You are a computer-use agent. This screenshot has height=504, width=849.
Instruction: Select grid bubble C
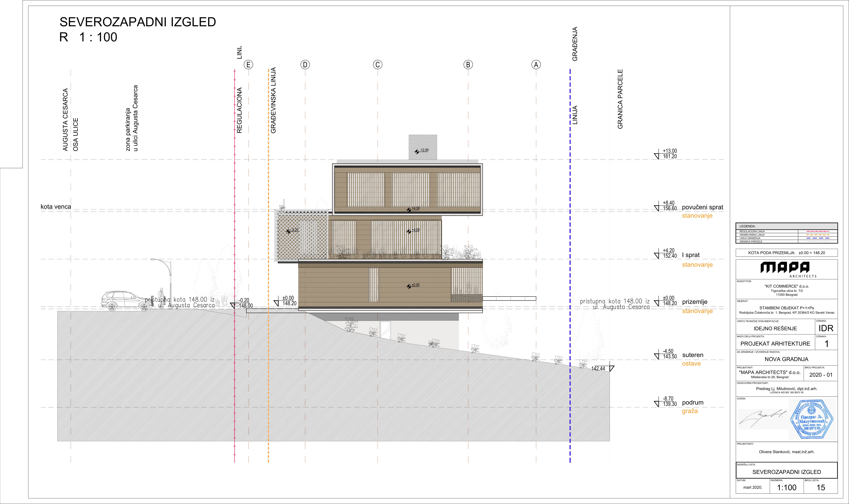tap(378, 64)
